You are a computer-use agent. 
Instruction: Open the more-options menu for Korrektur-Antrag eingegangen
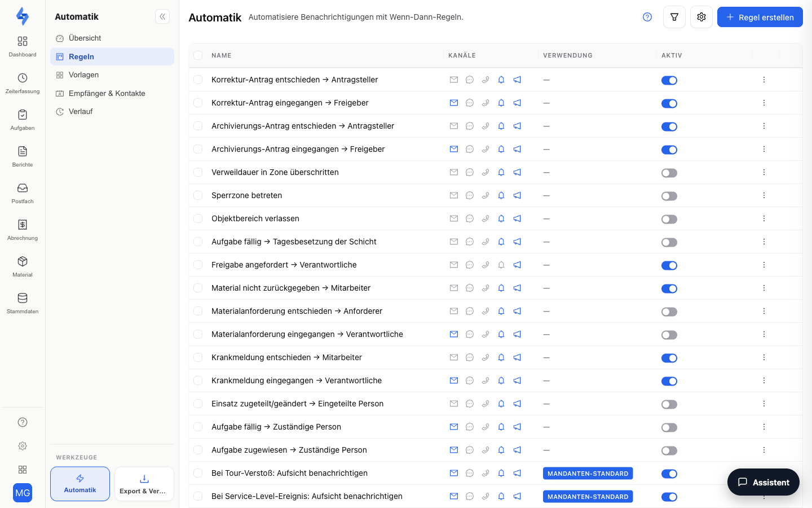coord(764,103)
